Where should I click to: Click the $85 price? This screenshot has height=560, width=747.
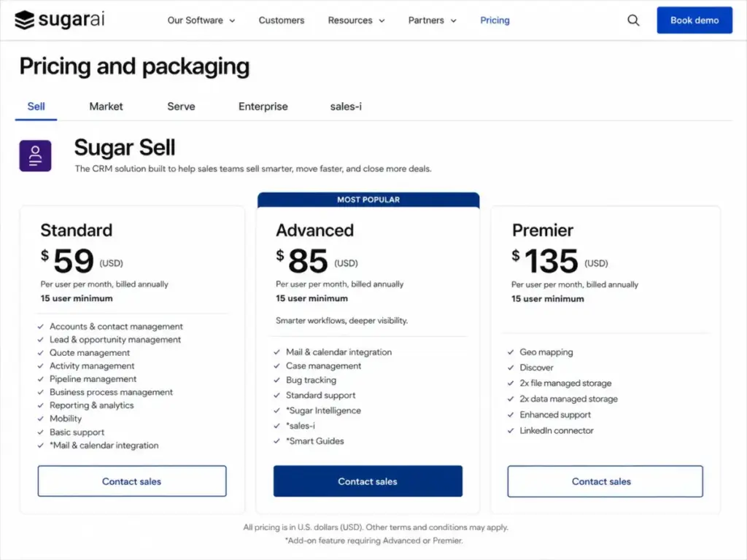[302, 260]
